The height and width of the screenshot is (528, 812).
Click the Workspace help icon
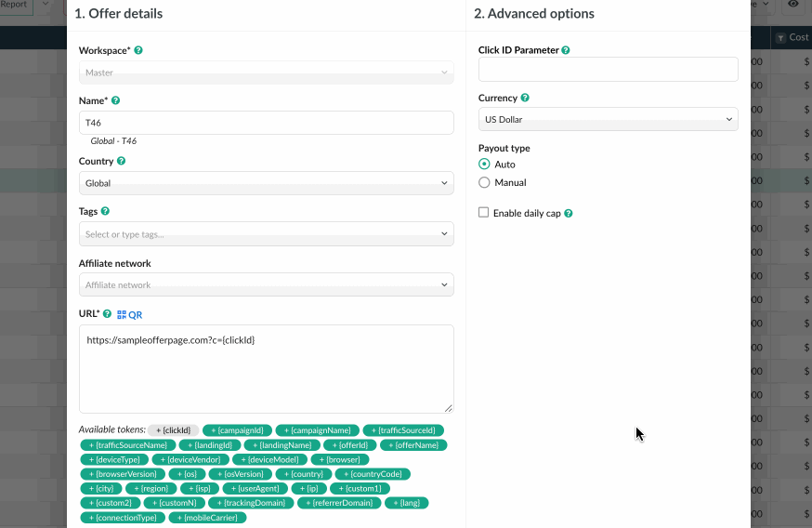click(x=138, y=50)
